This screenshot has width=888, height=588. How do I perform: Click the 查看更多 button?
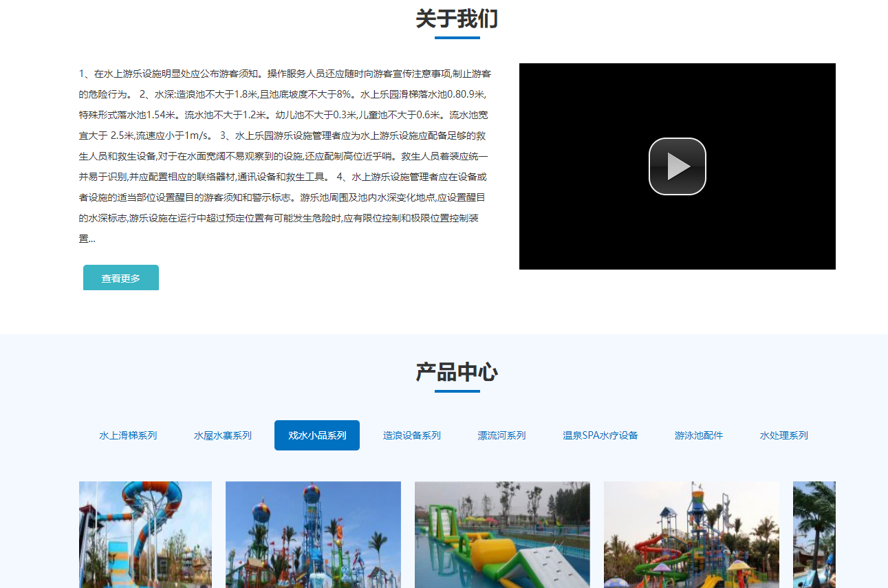point(121,278)
